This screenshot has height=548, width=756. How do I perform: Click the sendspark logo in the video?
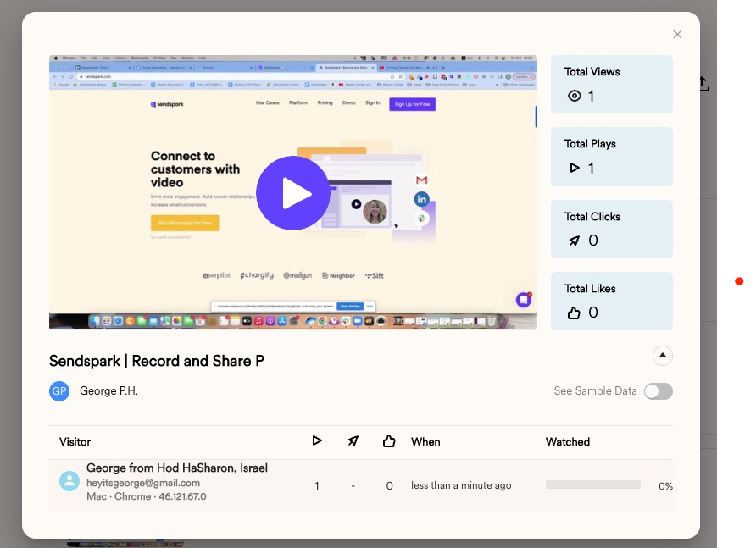tap(167, 104)
